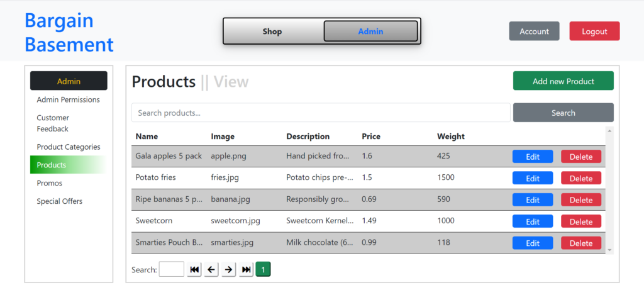Select the Admin tab in header
This screenshot has width=644, height=290.
tap(370, 31)
